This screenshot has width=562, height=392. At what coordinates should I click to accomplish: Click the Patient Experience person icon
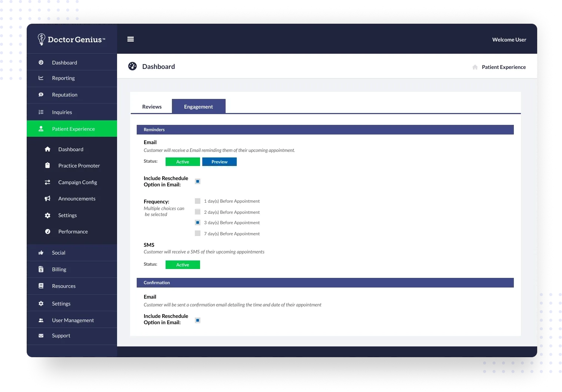(x=41, y=129)
